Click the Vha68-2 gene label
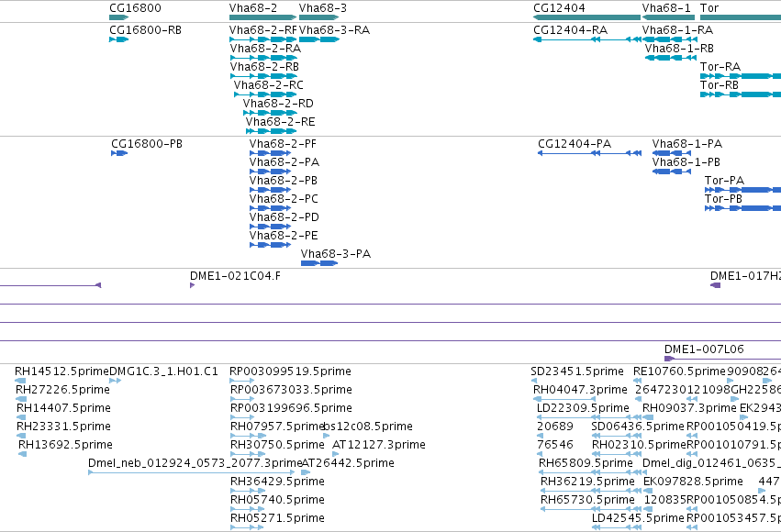Screen dimensions: 781x532 [253, 8]
